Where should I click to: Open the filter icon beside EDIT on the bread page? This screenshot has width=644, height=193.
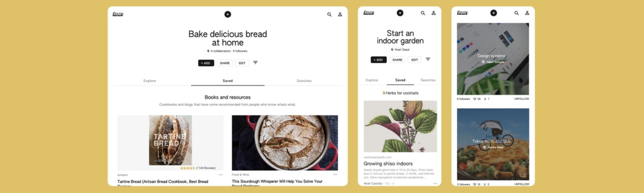pyautogui.click(x=255, y=63)
